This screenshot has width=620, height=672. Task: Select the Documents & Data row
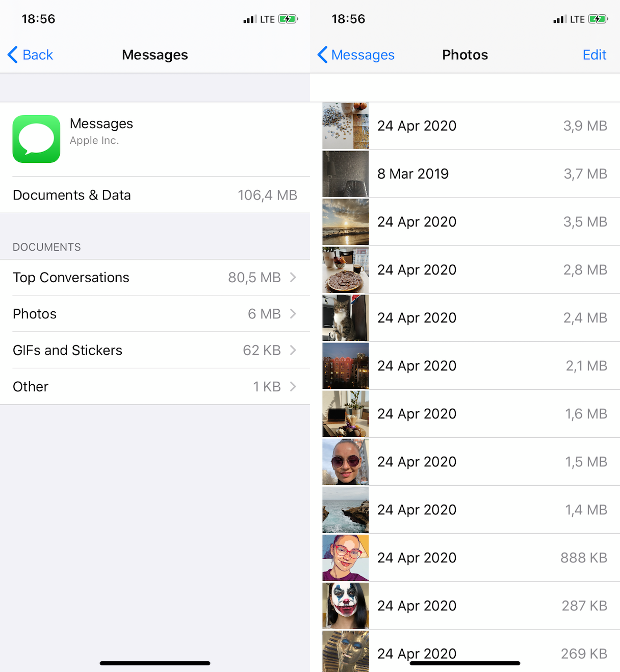(x=155, y=195)
